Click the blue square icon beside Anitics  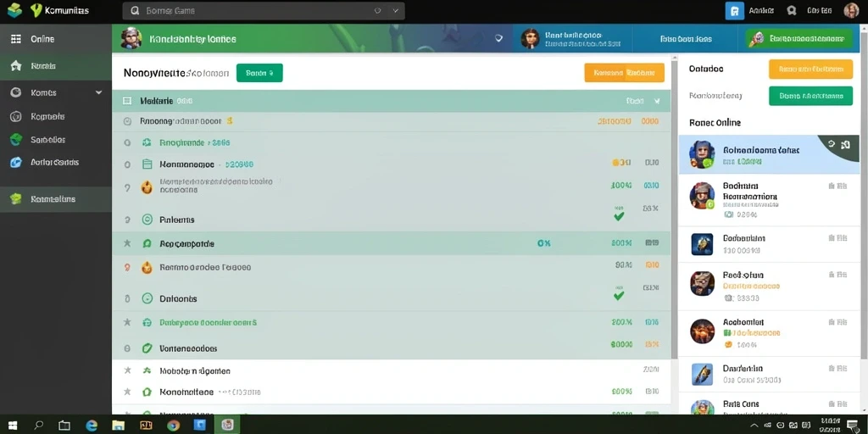click(x=735, y=10)
